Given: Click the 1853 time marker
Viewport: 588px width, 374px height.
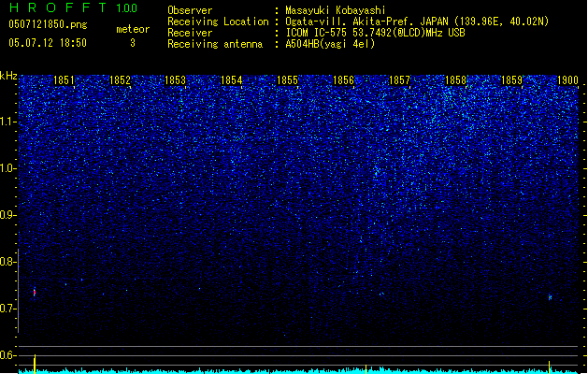Looking at the screenshot, I should [175, 80].
